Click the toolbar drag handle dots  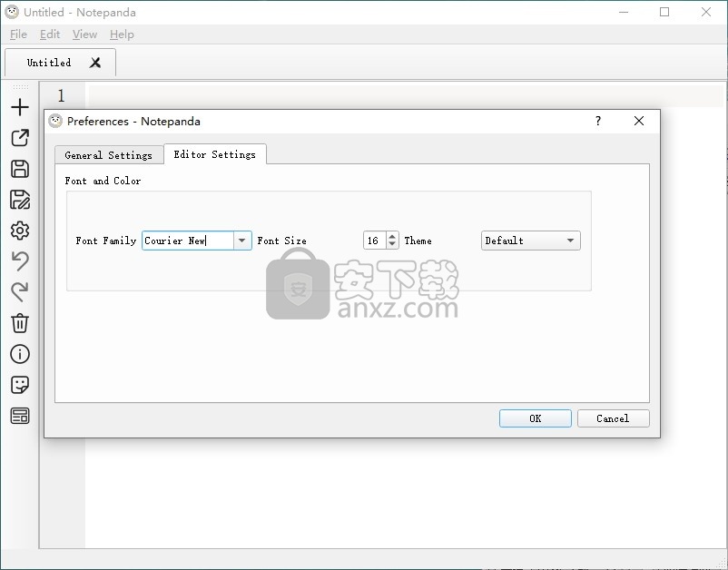pyautogui.click(x=21, y=86)
